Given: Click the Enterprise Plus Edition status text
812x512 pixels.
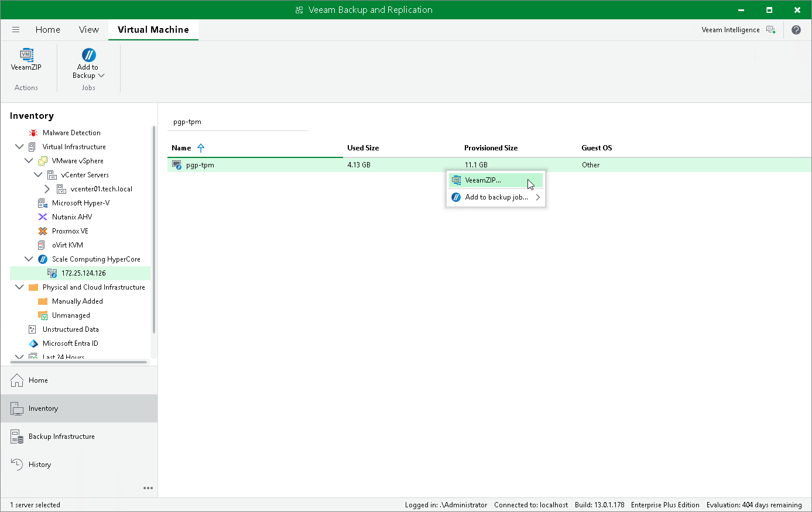Looking at the screenshot, I should pos(665,505).
